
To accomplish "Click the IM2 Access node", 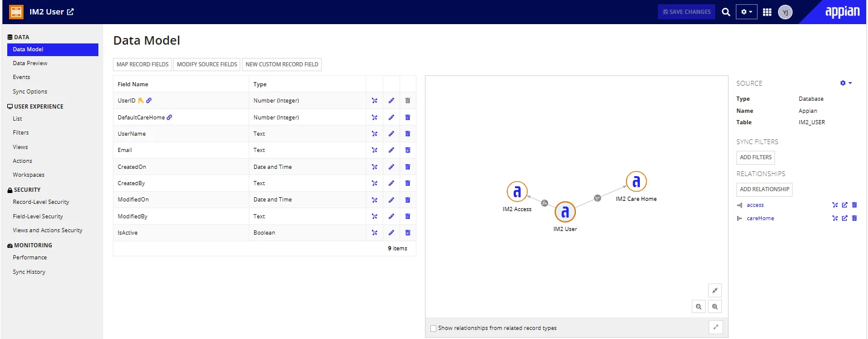I will click(517, 192).
